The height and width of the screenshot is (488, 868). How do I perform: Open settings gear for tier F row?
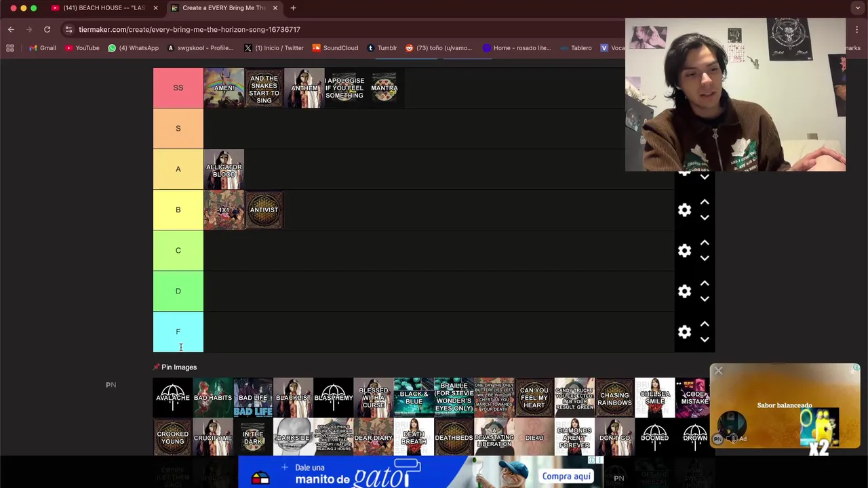pyautogui.click(x=684, y=332)
